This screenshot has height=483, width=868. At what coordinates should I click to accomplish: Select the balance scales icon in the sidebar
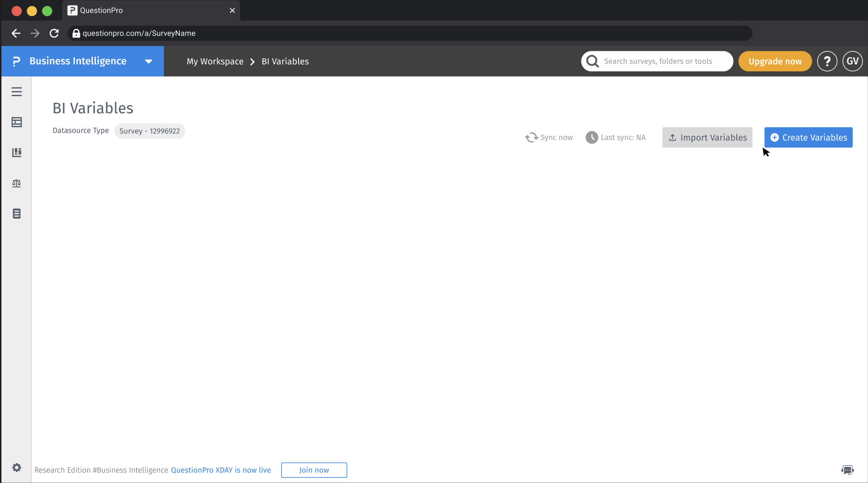point(17,183)
